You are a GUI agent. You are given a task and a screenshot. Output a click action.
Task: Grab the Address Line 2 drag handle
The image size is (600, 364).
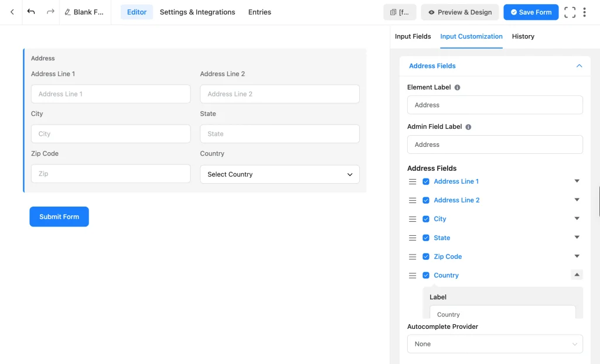(x=412, y=200)
